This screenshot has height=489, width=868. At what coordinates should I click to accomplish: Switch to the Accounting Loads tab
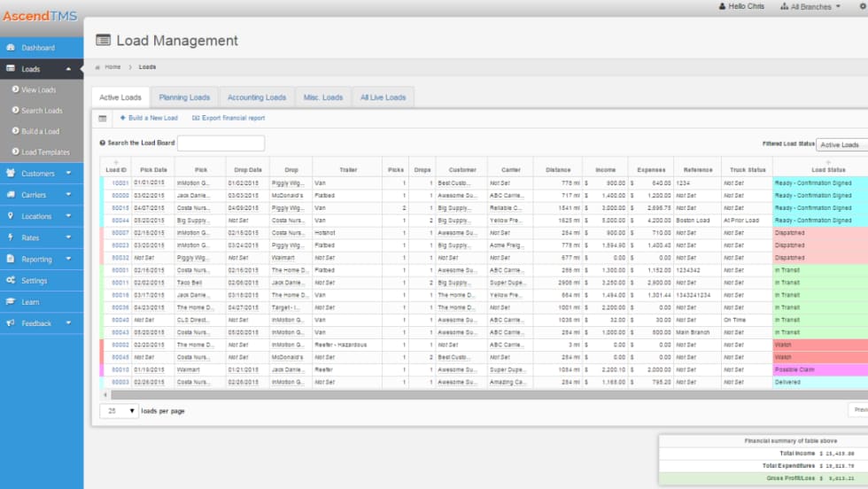click(257, 97)
